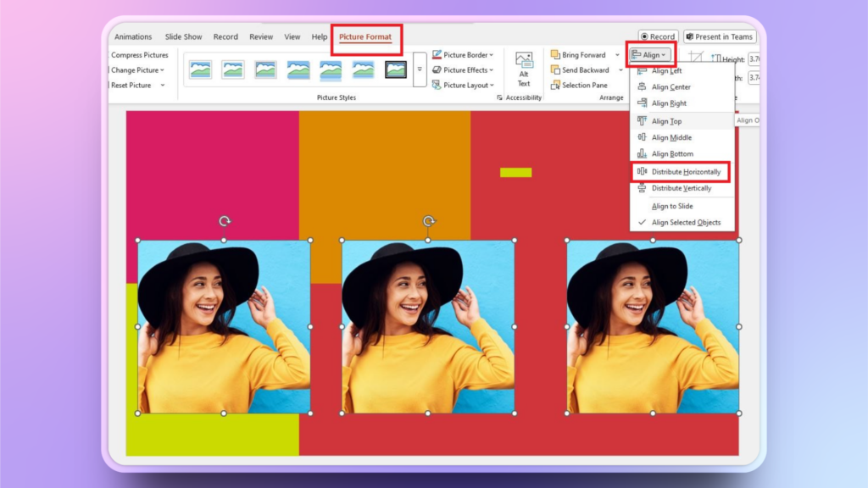Open the Help tab
The width and height of the screenshot is (868, 488).
coord(319,36)
